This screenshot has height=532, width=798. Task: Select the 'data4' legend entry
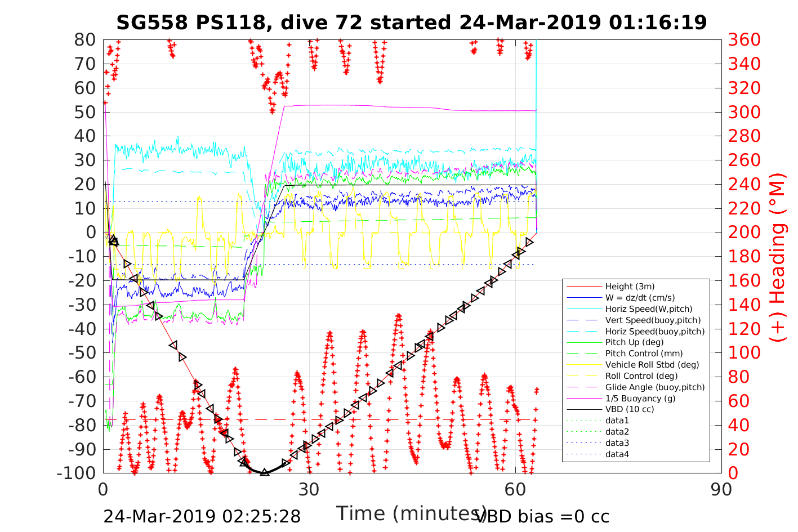[x=617, y=454]
